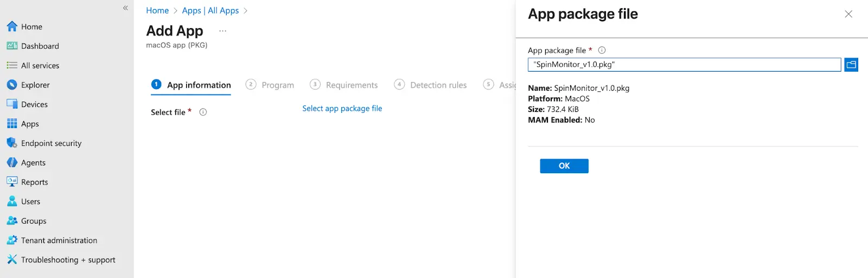The image size is (868, 278).
Task: Open Tenant administration label in navigation
Action: 59,241
